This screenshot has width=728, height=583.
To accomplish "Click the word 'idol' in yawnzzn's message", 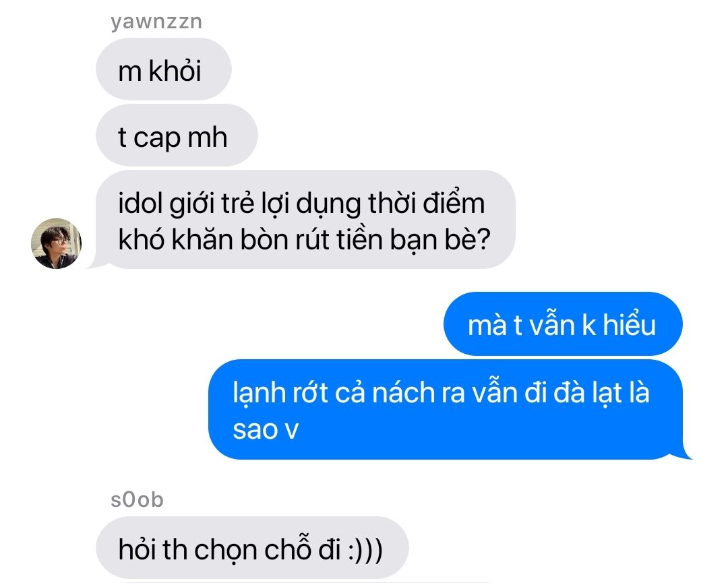I will (141, 204).
